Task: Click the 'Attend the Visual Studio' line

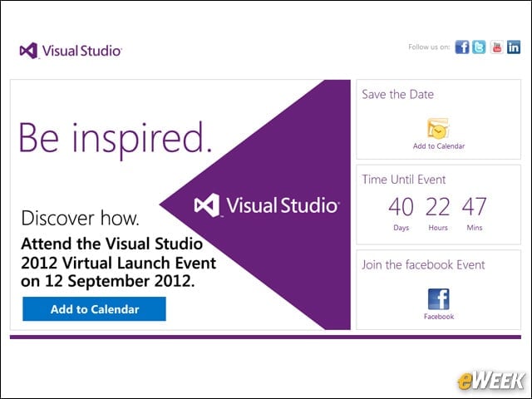Action: click(x=112, y=244)
